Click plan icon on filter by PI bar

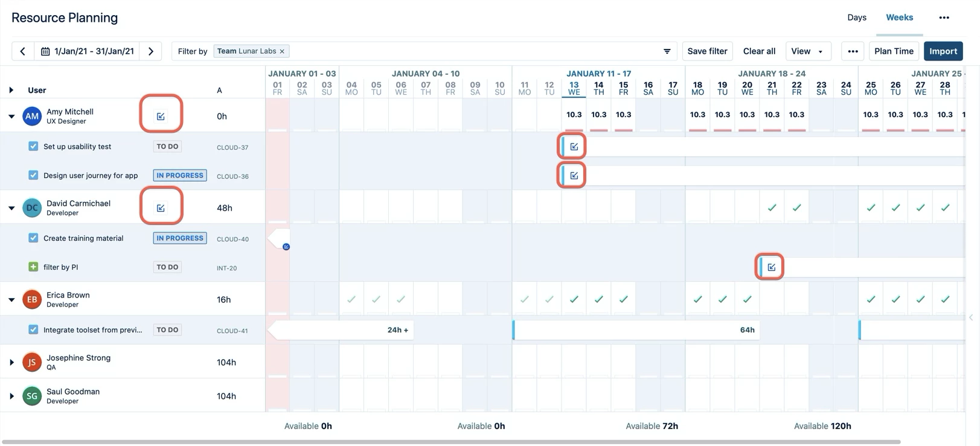coord(771,267)
